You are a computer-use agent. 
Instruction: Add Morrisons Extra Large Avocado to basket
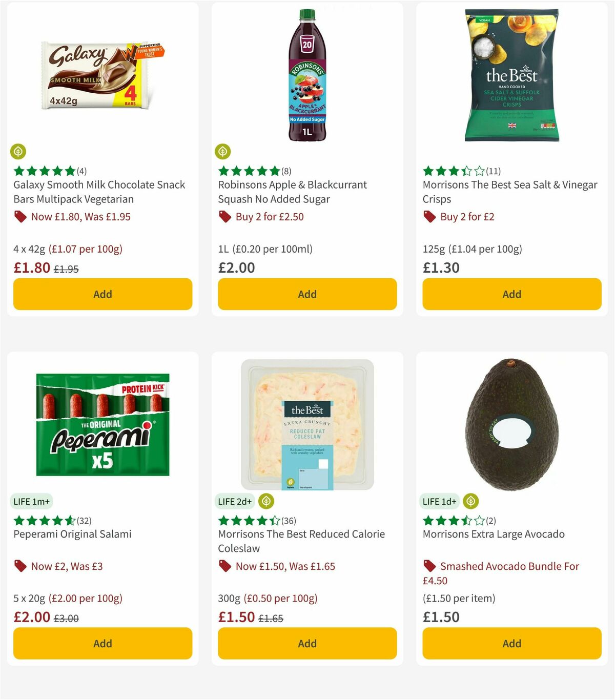[511, 643]
